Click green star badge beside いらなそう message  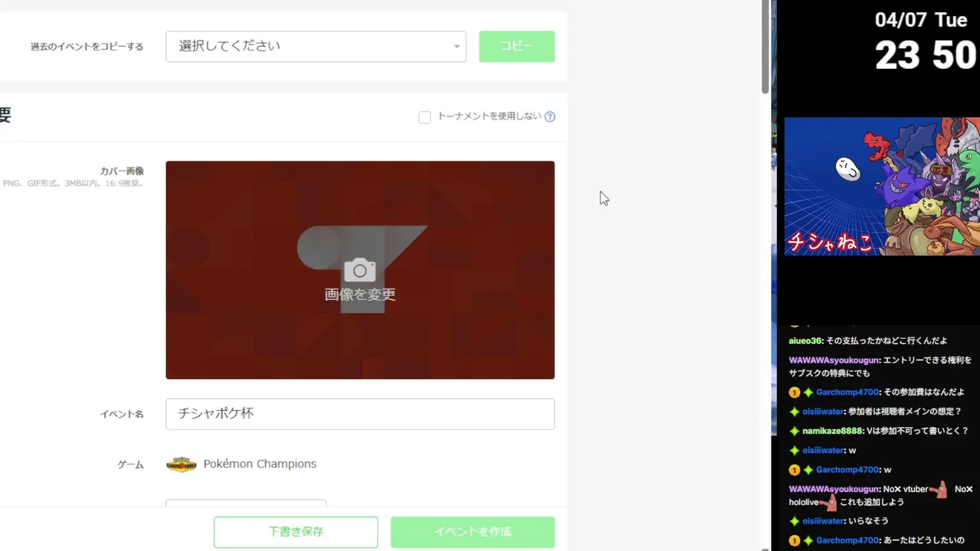pyautogui.click(x=794, y=521)
